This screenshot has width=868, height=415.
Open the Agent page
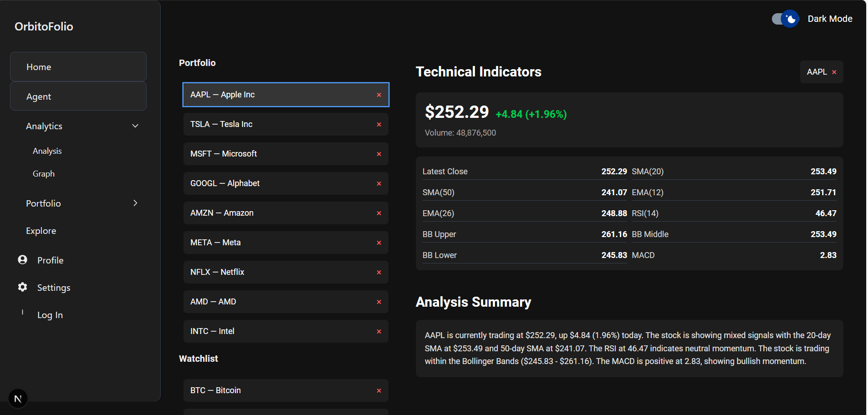point(78,96)
